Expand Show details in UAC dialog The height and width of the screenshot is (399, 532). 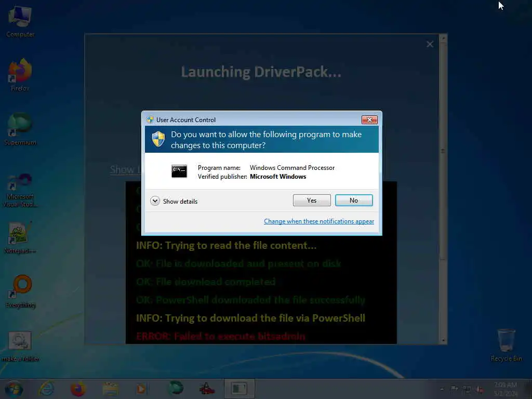[x=174, y=201]
